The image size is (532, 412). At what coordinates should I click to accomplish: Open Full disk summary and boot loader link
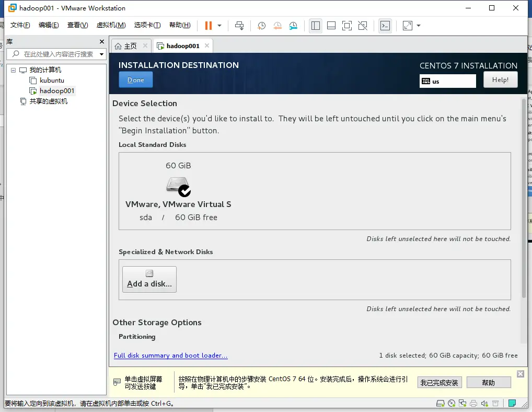point(171,356)
